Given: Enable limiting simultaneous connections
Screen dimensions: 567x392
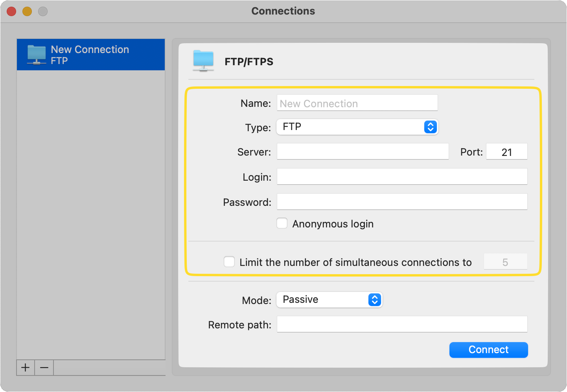Looking at the screenshot, I should (229, 261).
